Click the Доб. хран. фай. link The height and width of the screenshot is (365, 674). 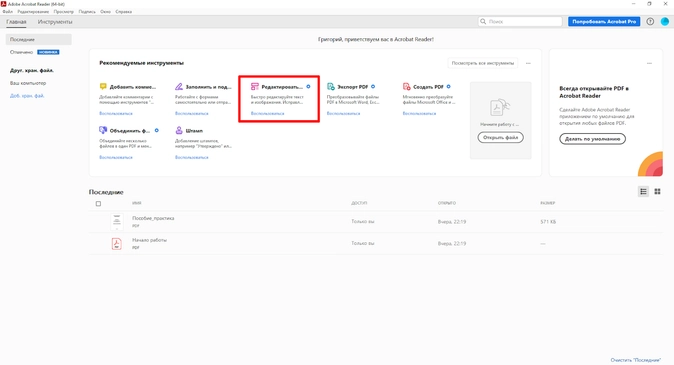[27, 96]
